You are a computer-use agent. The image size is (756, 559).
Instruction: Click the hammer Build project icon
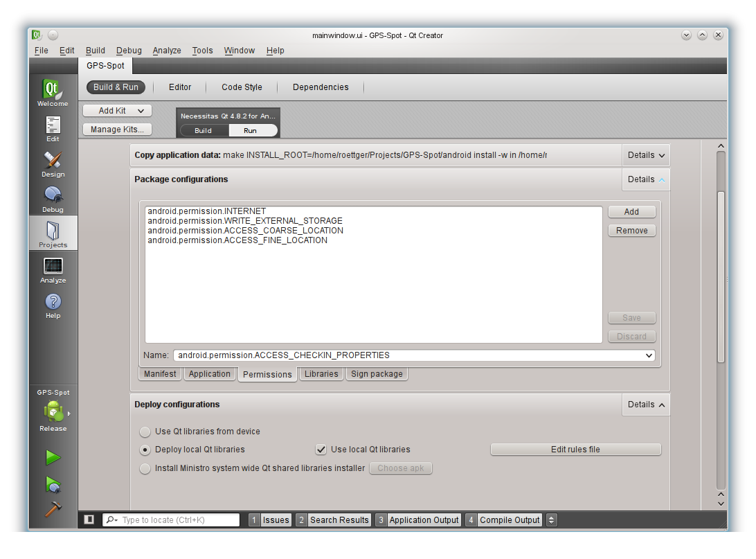tap(53, 510)
